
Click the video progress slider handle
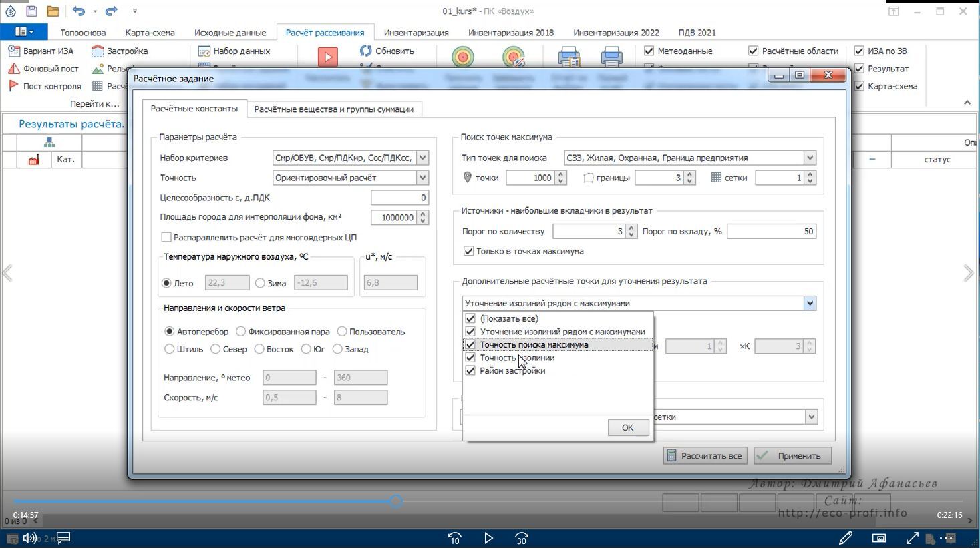point(397,501)
